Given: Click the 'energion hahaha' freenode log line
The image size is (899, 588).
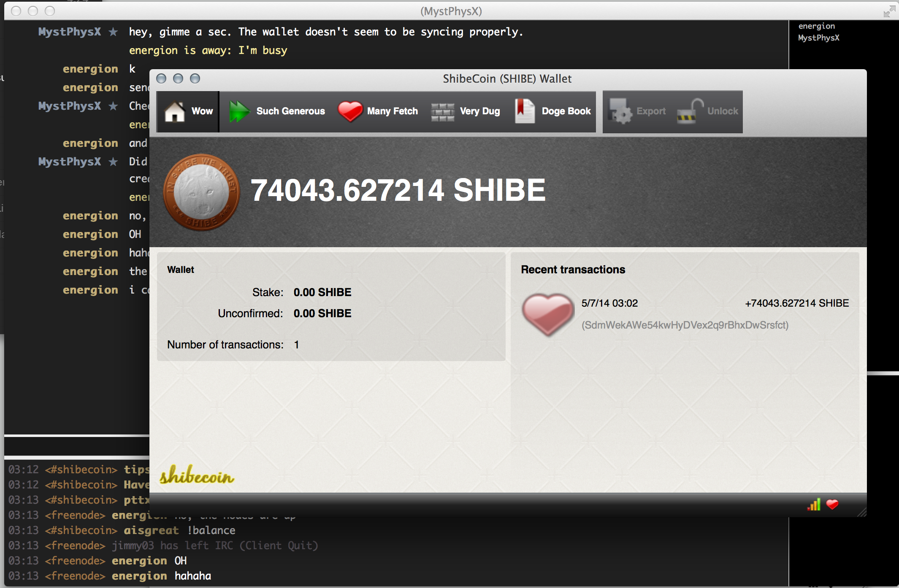Looking at the screenshot, I should 110,576.
